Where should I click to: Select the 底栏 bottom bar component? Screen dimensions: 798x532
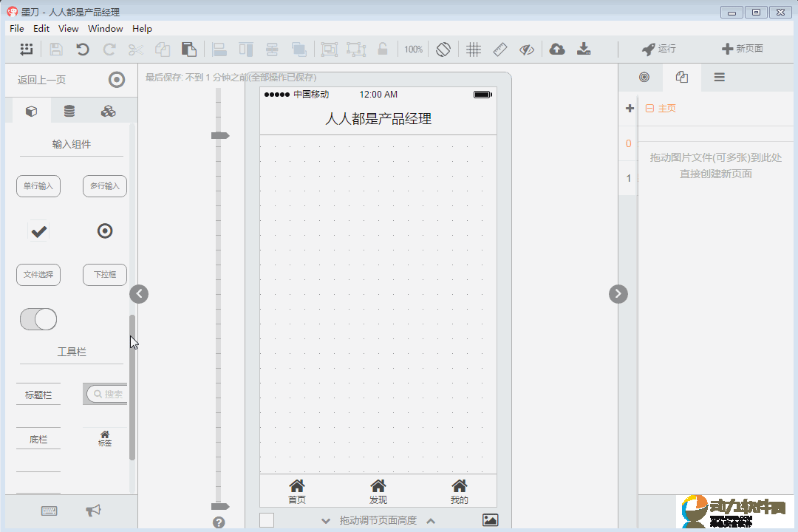coord(38,439)
